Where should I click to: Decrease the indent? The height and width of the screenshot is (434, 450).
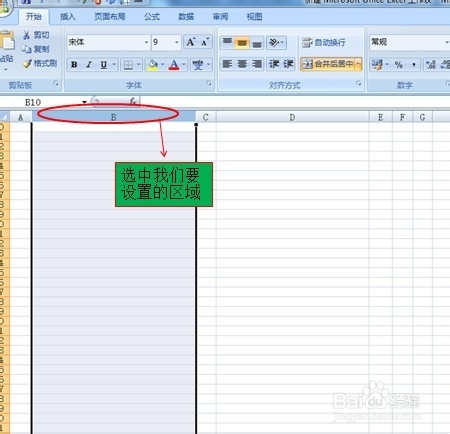(274, 64)
